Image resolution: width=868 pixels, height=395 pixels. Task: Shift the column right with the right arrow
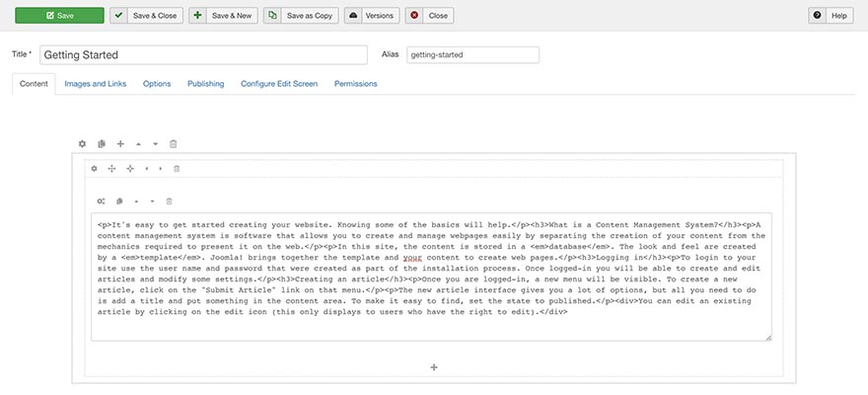point(161,169)
